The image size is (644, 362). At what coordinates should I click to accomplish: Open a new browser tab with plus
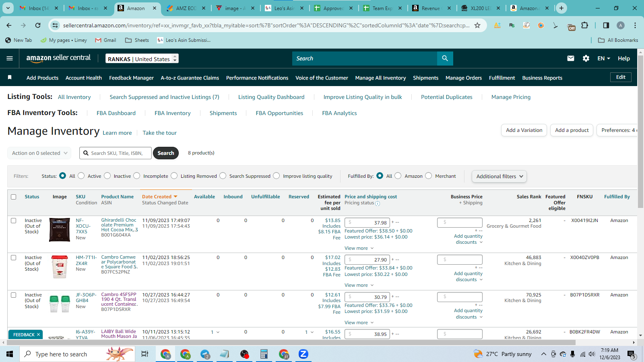tap(561, 8)
